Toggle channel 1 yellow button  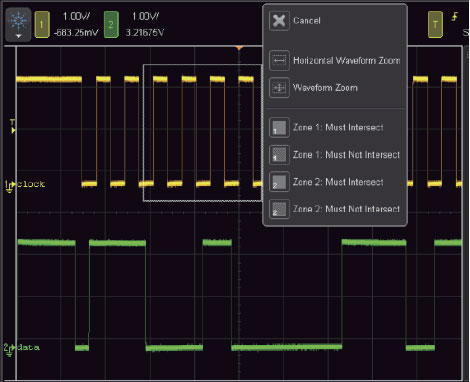tap(42, 24)
